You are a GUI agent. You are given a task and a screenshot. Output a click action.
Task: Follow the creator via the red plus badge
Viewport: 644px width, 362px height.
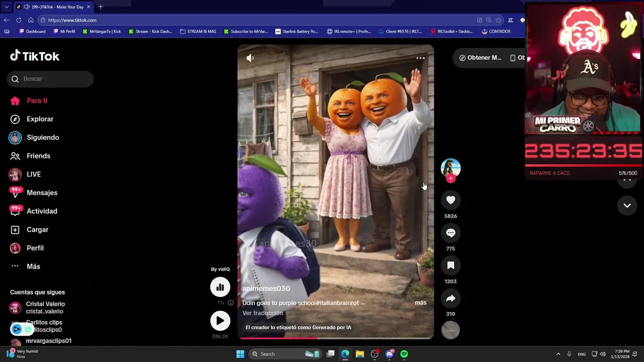[x=450, y=178]
